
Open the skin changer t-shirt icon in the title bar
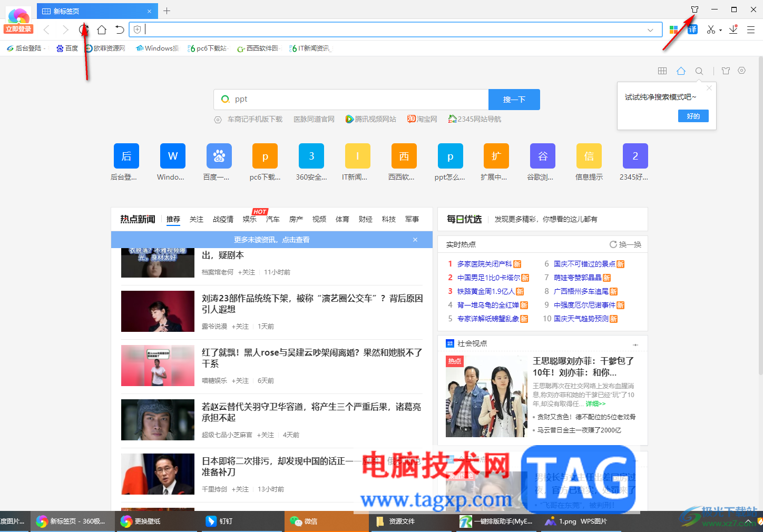tap(694, 9)
